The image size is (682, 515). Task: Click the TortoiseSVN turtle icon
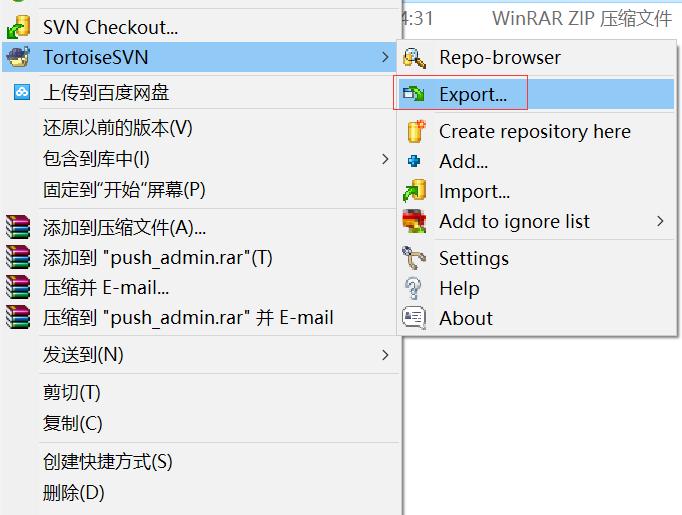point(18,57)
